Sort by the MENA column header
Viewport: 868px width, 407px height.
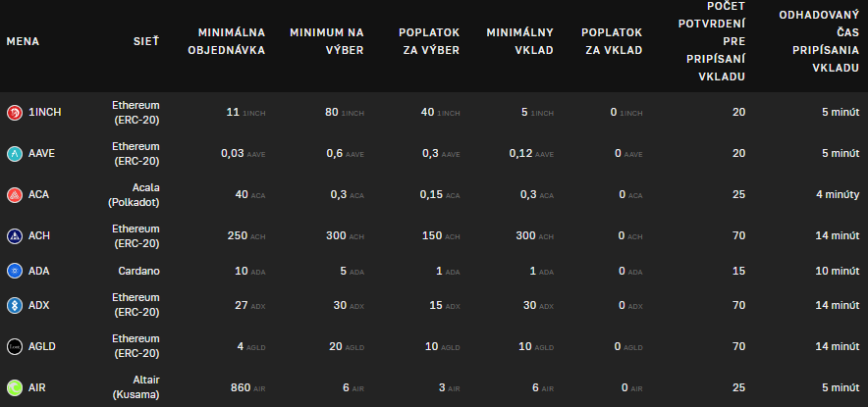coord(23,42)
